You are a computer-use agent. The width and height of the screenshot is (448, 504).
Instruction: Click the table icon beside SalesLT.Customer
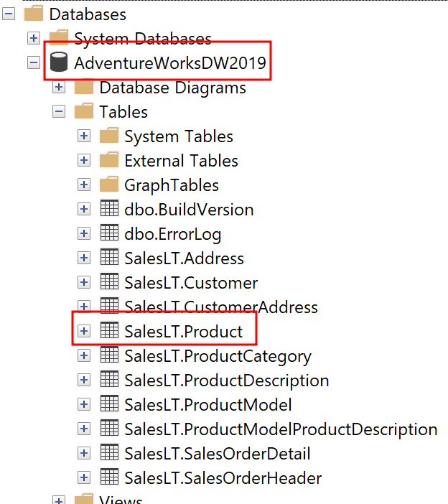[109, 282]
